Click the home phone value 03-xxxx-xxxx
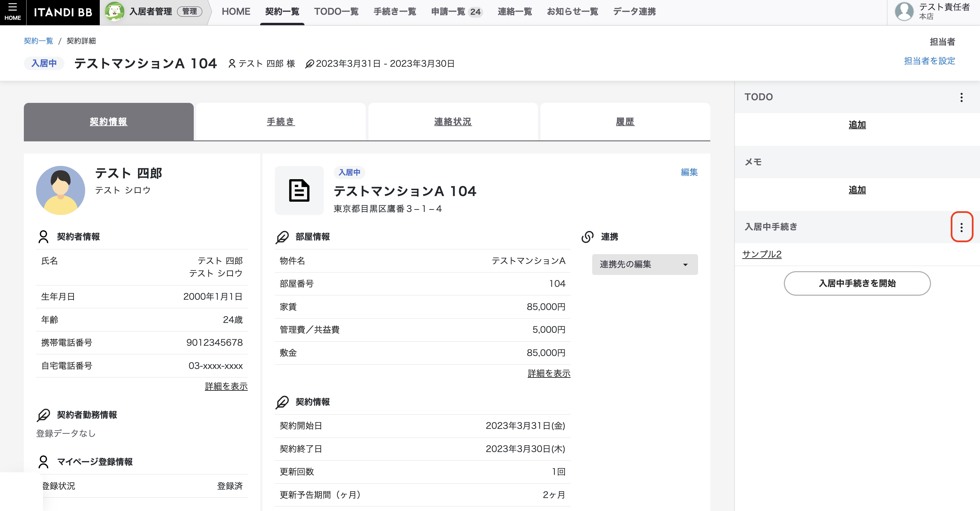Viewport: 980px width, 511px height. 216,366
